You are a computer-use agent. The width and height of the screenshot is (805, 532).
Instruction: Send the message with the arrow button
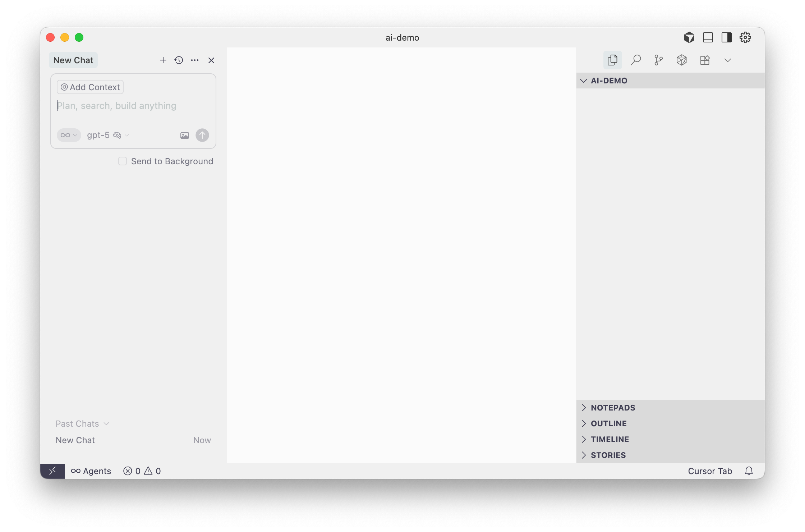click(202, 135)
